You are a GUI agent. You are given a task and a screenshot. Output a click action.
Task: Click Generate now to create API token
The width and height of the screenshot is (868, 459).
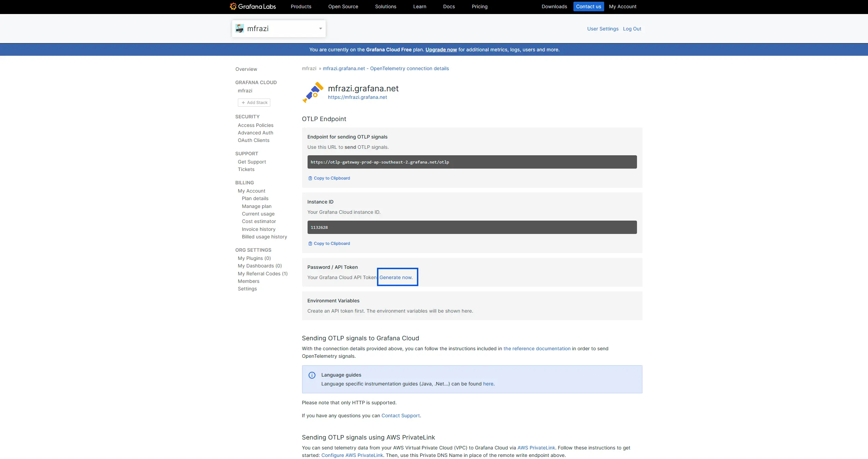click(x=396, y=277)
